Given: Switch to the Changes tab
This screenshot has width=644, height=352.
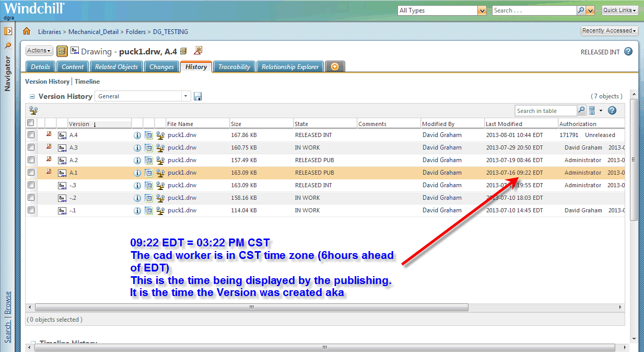Looking at the screenshot, I should 161,67.
